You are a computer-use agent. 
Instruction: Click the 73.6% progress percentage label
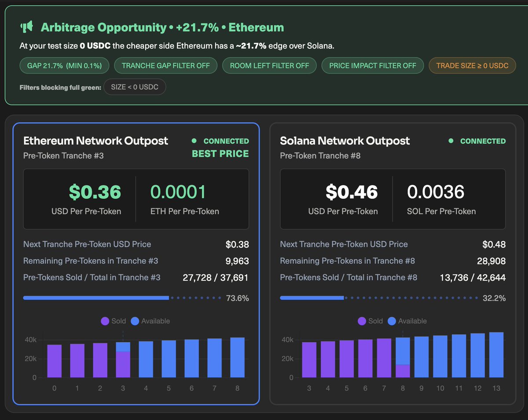click(x=238, y=298)
